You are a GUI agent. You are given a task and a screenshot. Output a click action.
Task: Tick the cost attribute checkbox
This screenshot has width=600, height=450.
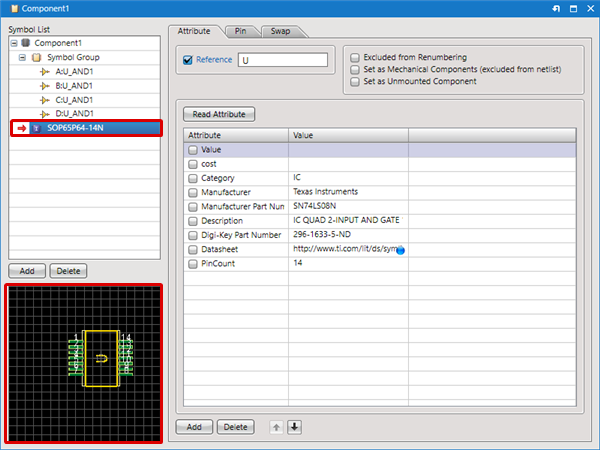[x=193, y=164]
